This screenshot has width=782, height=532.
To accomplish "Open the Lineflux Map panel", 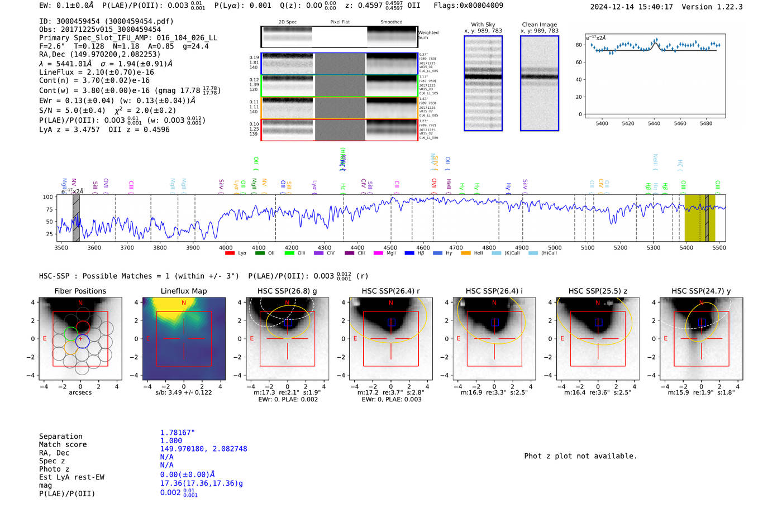I will point(184,339).
